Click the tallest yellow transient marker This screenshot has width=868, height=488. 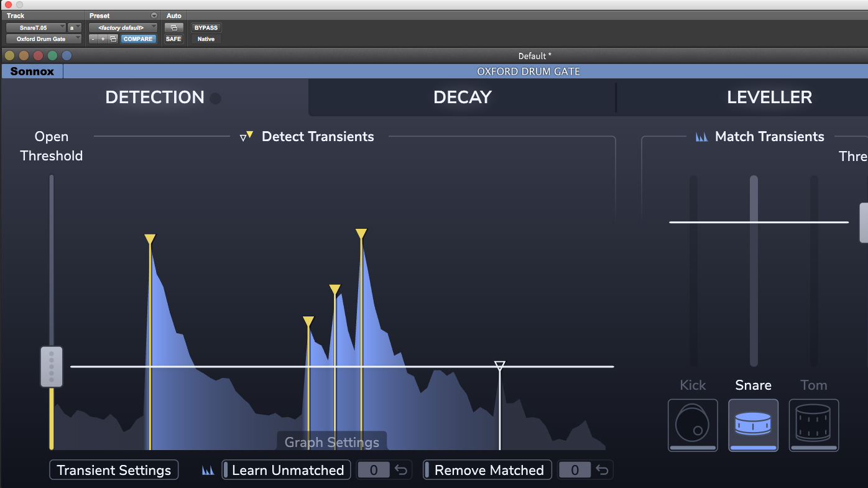(x=361, y=234)
